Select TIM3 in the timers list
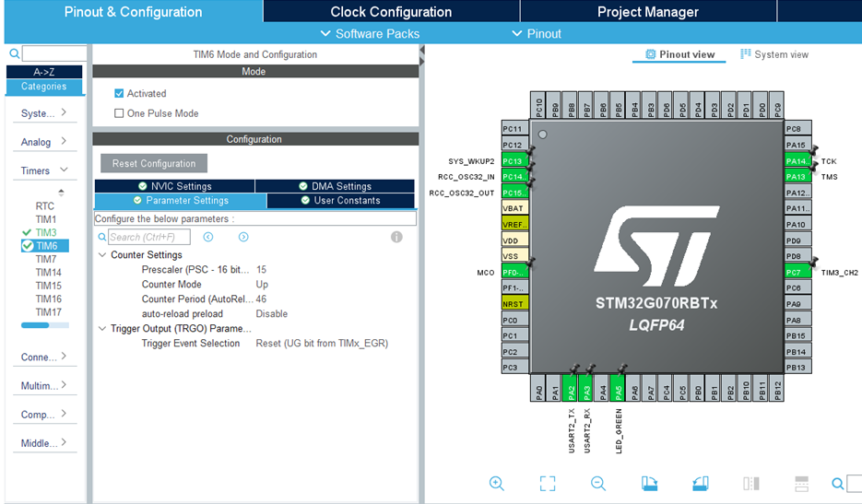862x504 pixels. [46, 232]
